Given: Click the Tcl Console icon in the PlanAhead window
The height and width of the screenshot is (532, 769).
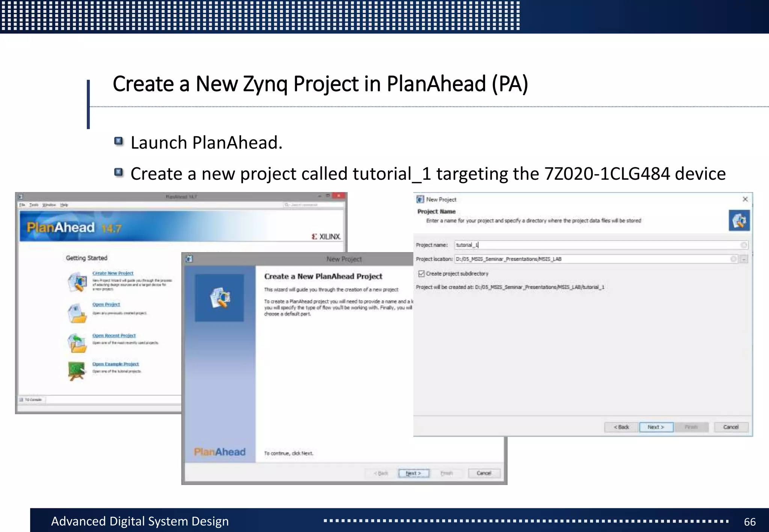Looking at the screenshot, I should (21, 400).
